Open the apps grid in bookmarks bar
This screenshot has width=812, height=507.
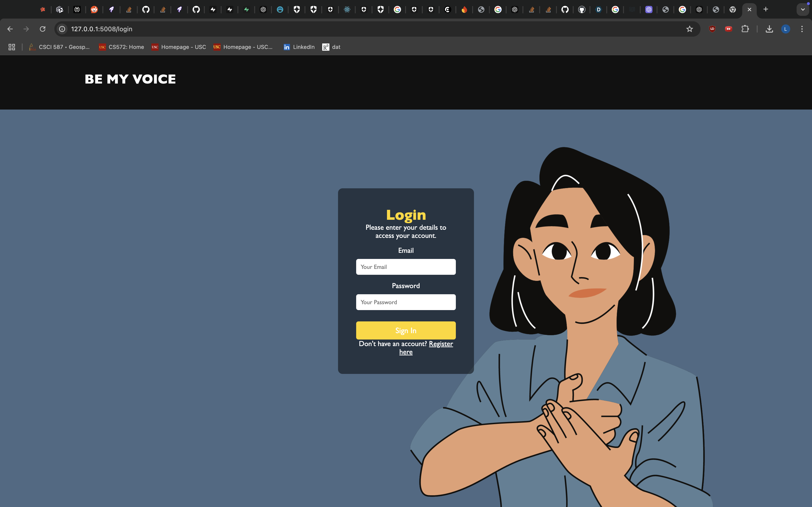click(12, 47)
